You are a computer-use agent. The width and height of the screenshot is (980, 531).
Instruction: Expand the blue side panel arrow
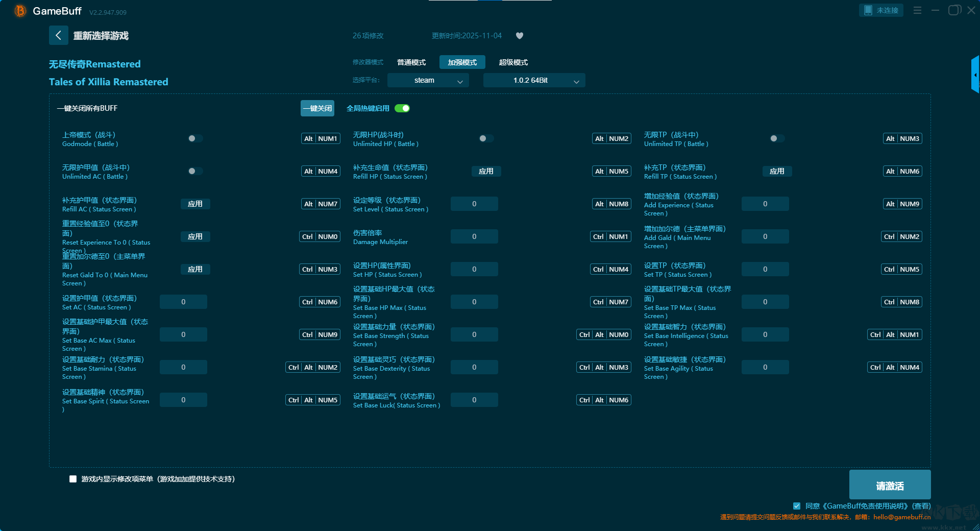click(x=975, y=75)
